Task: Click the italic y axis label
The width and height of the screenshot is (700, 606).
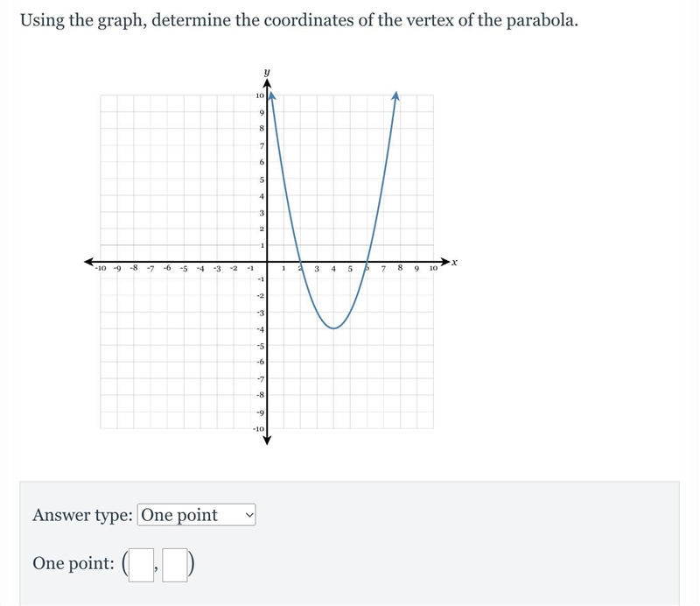Action: click(x=267, y=72)
